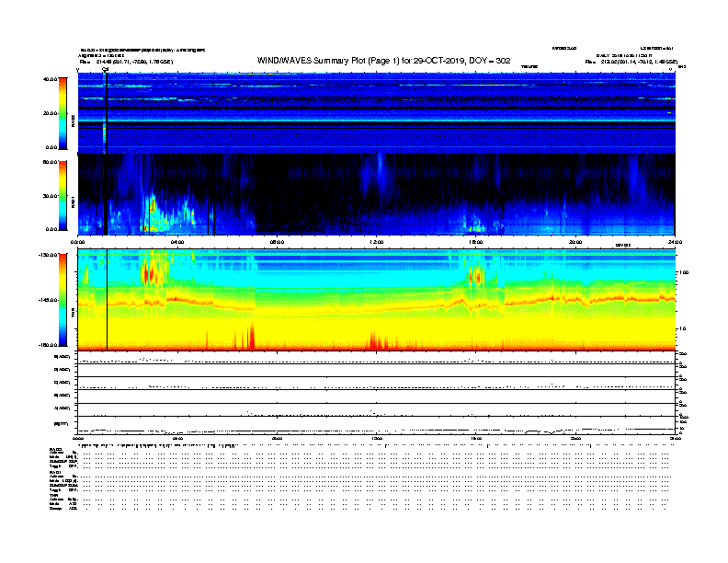The width and height of the screenshot is (728, 563).
Task: Click the 40.00 label on RAD2 scale
Action: point(51,79)
